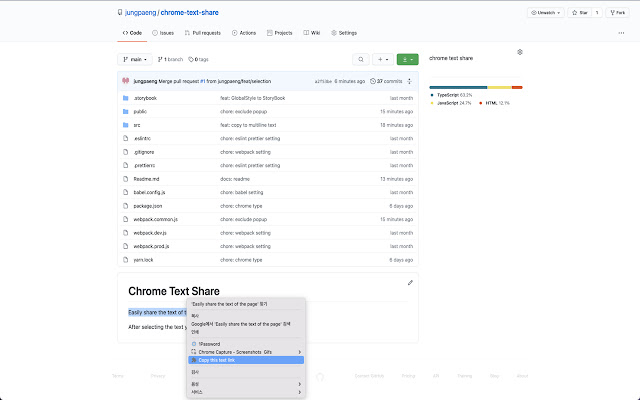Open Chrome Capture submenu in context menu
The width and height of the screenshot is (640, 400).
tap(246, 352)
